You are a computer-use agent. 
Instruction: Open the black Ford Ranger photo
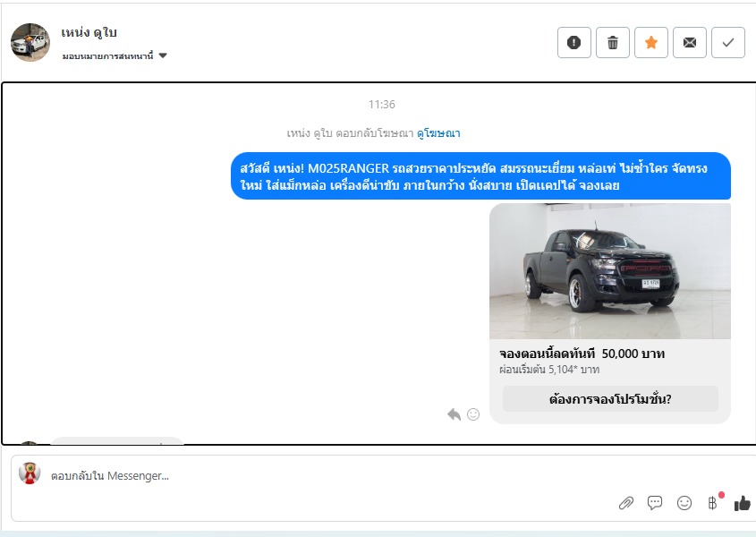[610, 271]
